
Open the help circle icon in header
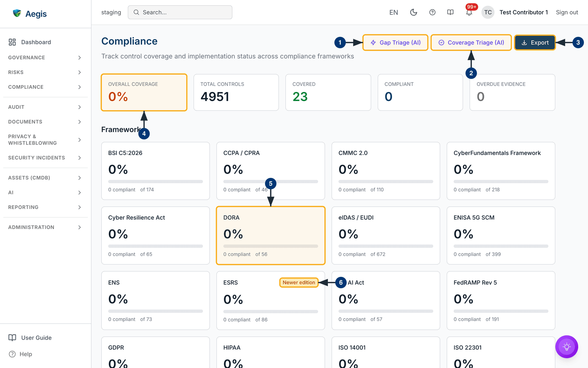pyautogui.click(x=432, y=12)
